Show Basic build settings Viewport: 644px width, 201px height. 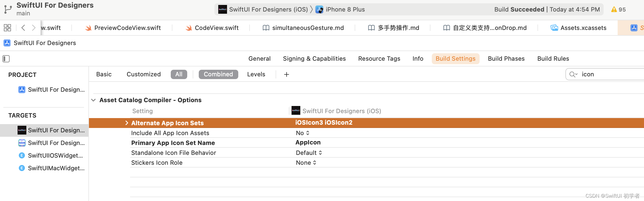pyautogui.click(x=104, y=74)
